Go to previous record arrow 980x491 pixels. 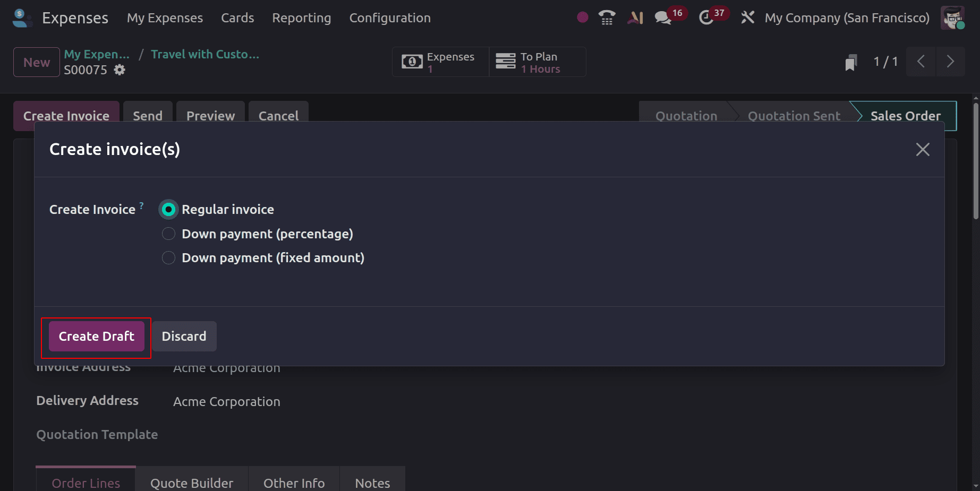pyautogui.click(x=921, y=62)
